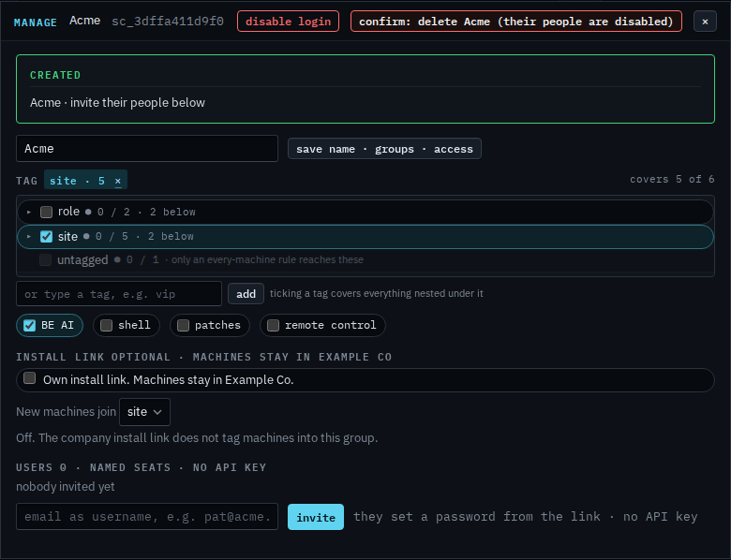Viewport: 731px width, 560px height.
Task: Close the Manage Acme dialog
Action: tap(705, 22)
